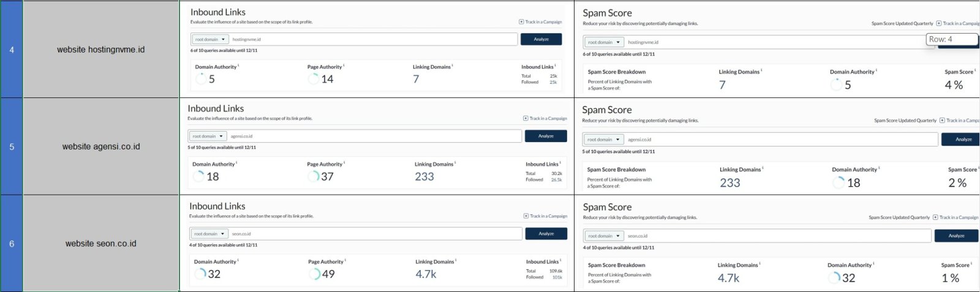Click the '2 %' Spam Score value

click(957, 182)
